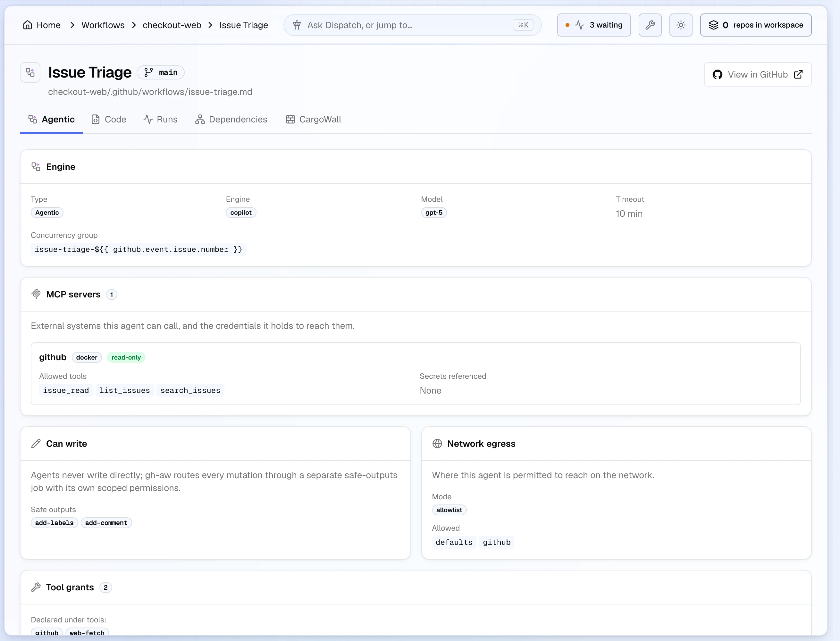Go to Workflows in the breadcrumb
840x641 pixels.
103,25
